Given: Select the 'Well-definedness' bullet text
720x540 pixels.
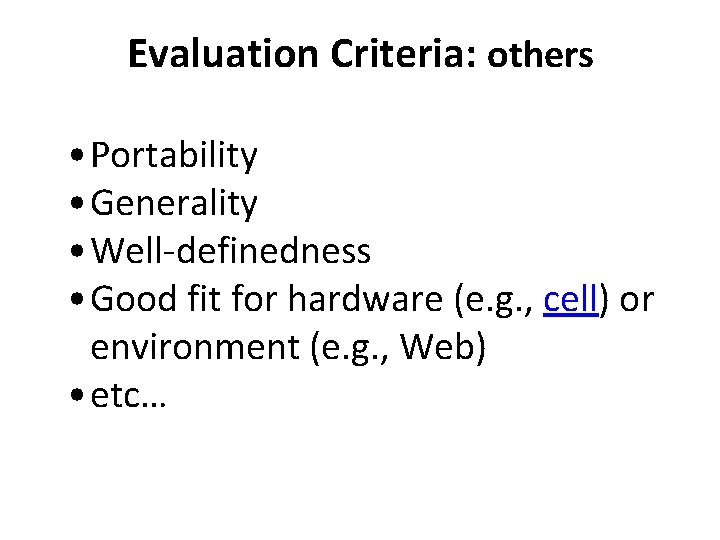Looking at the screenshot, I should pos(230,252).
